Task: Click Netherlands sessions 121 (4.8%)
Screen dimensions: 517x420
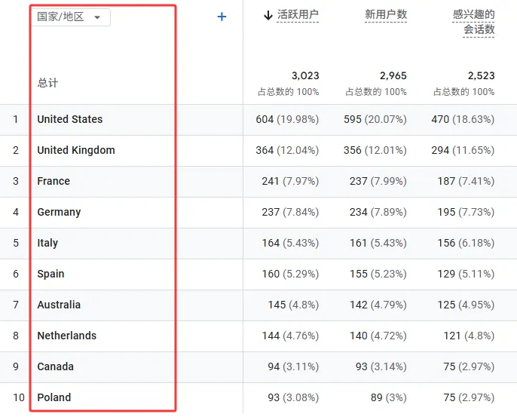Action: (x=470, y=336)
